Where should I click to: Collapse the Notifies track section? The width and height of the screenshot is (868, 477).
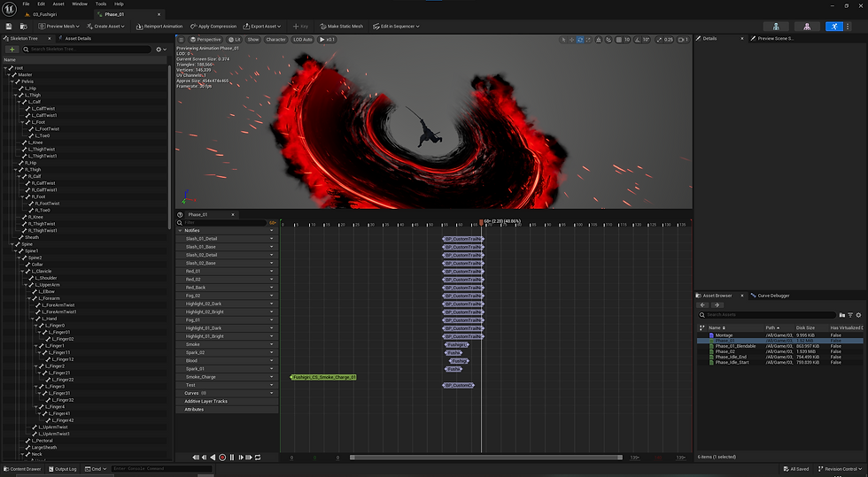(181, 230)
